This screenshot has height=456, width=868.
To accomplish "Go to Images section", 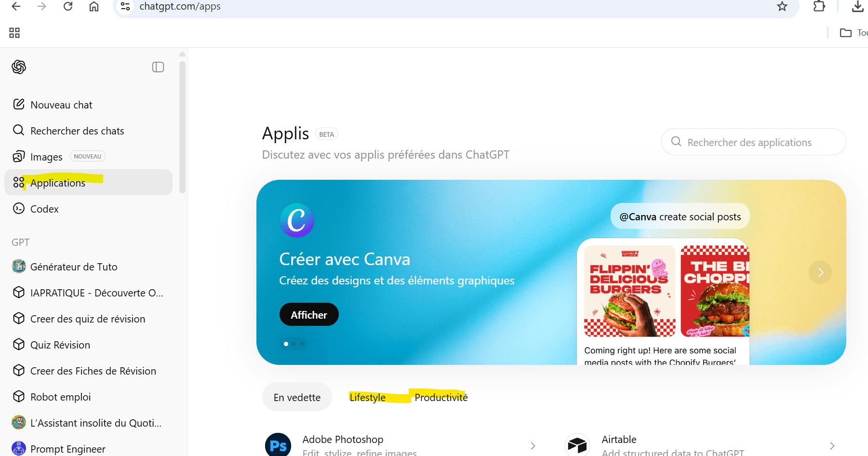I will (x=46, y=157).
